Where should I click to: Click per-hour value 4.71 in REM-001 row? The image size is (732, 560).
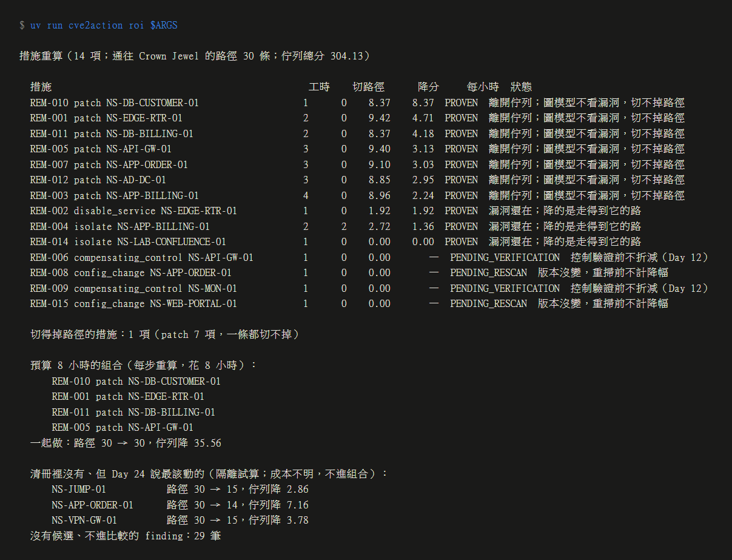[x=423, y=118]
